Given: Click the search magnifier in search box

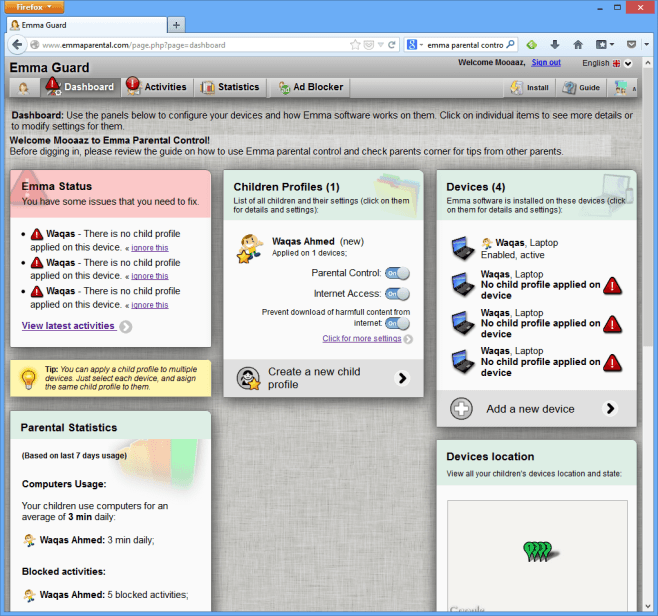Looking at the screenshot, I should pos(510,44).
